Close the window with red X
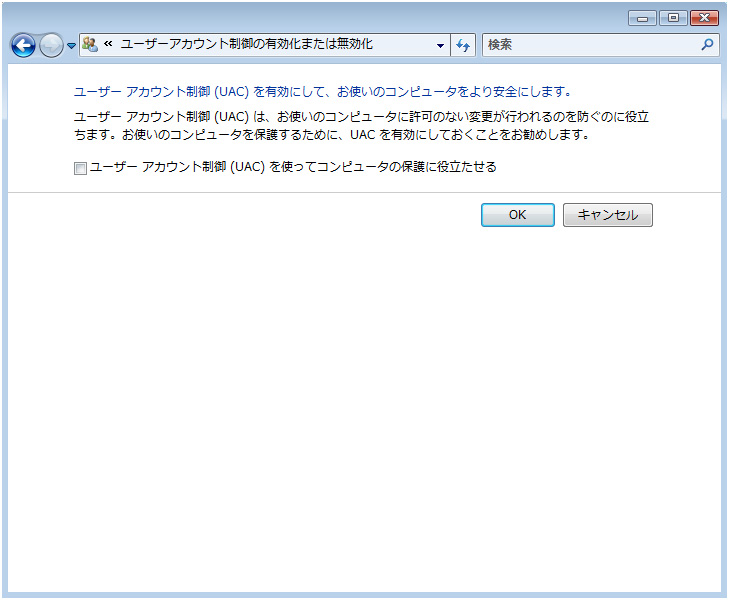The height and width of the screenshot is (600, 729). [x=704, y=18]
